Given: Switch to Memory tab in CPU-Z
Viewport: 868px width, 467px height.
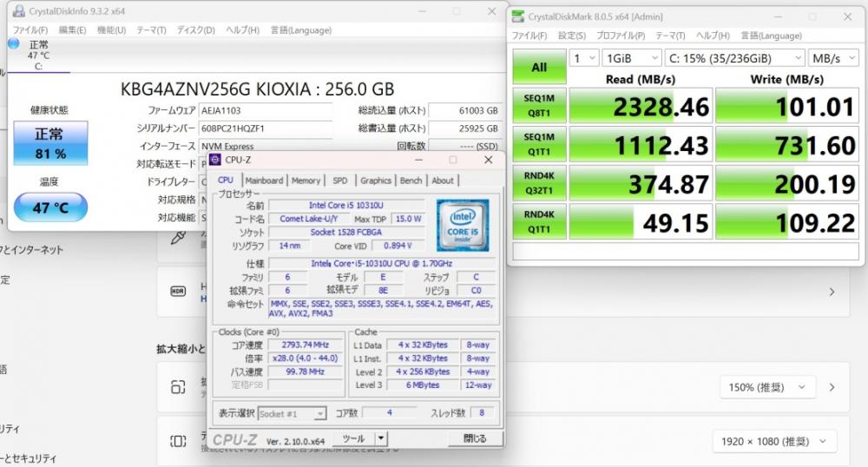Looking at the screenshot, I should tap(306, 181).
